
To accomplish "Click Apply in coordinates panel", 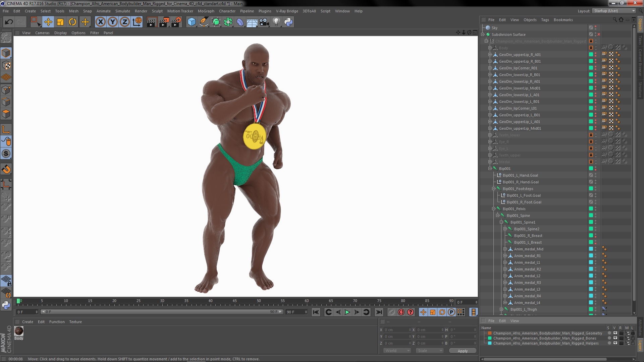I will point(463,351).
